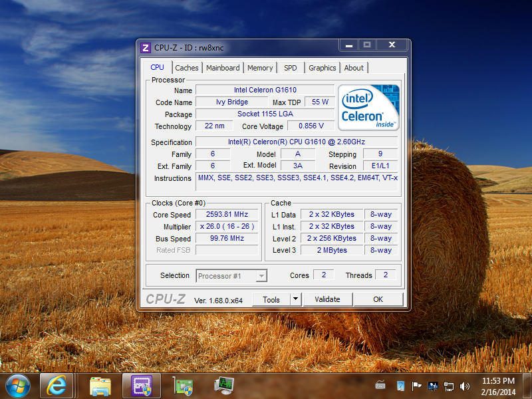Open the Windows Start orb
Screen dimensions: 532x399
18,386
